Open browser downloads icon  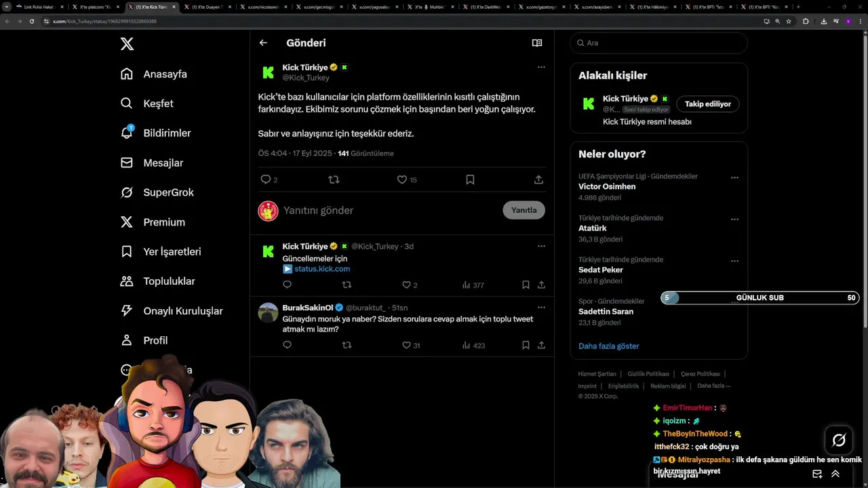coord(823,21)
